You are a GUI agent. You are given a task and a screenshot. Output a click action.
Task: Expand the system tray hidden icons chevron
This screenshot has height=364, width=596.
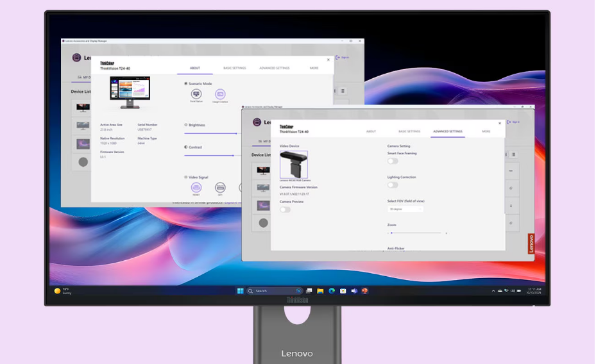[x=493, y=291]
